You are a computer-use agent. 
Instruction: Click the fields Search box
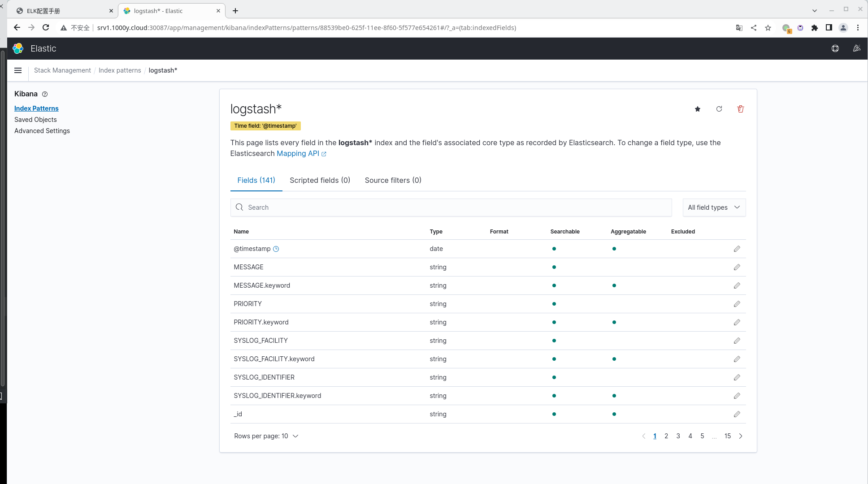(451, 207)
